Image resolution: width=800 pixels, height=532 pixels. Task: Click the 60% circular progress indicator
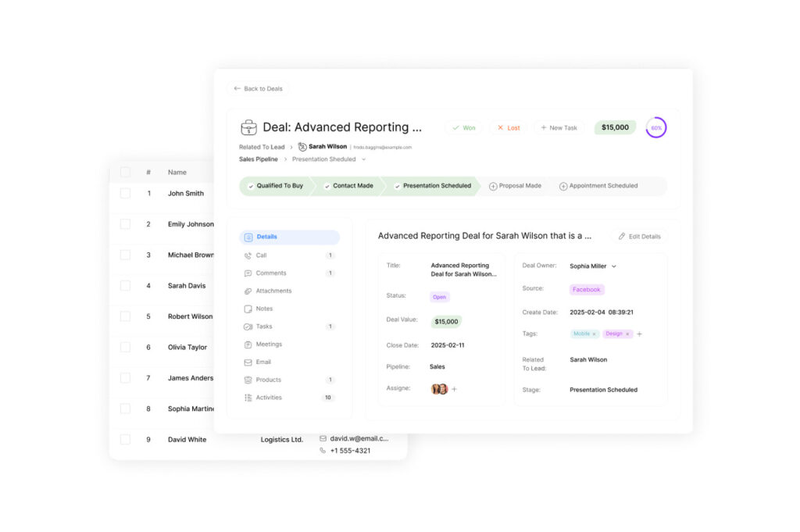pyautogui.click(x=655, y=127)
